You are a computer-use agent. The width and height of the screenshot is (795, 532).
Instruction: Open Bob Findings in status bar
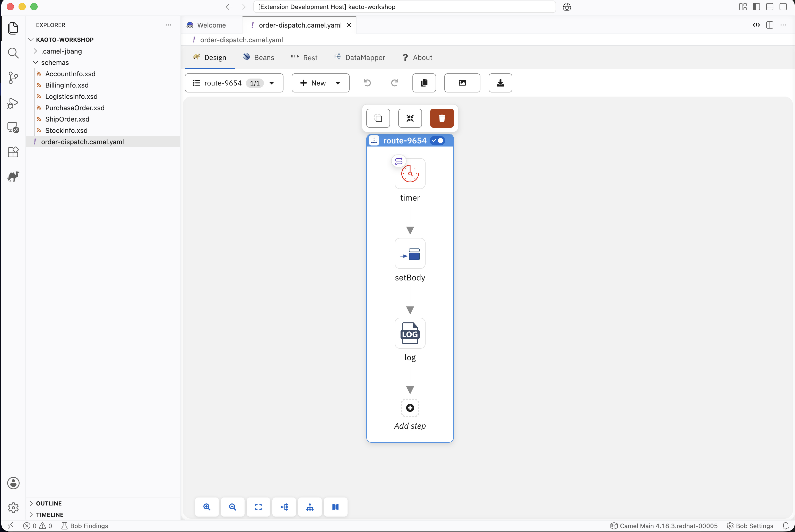pyautogui.click(x=84, y=526)
